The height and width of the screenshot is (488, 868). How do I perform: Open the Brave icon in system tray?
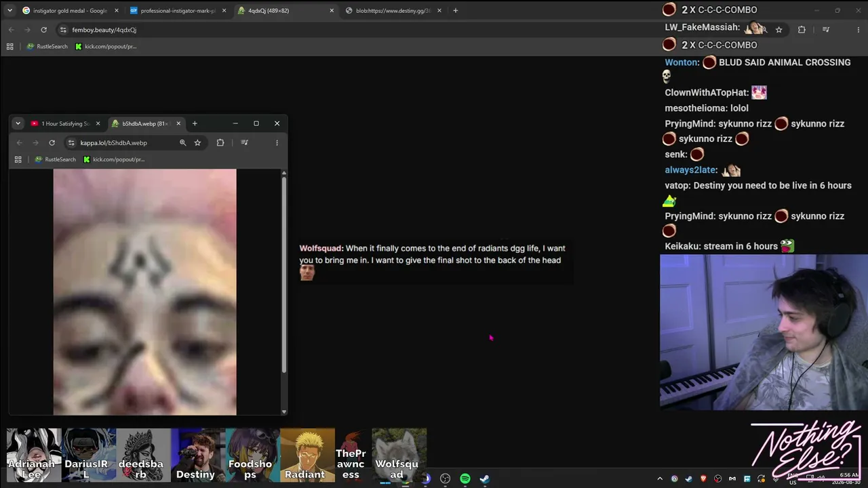click(x=703, y=479)
